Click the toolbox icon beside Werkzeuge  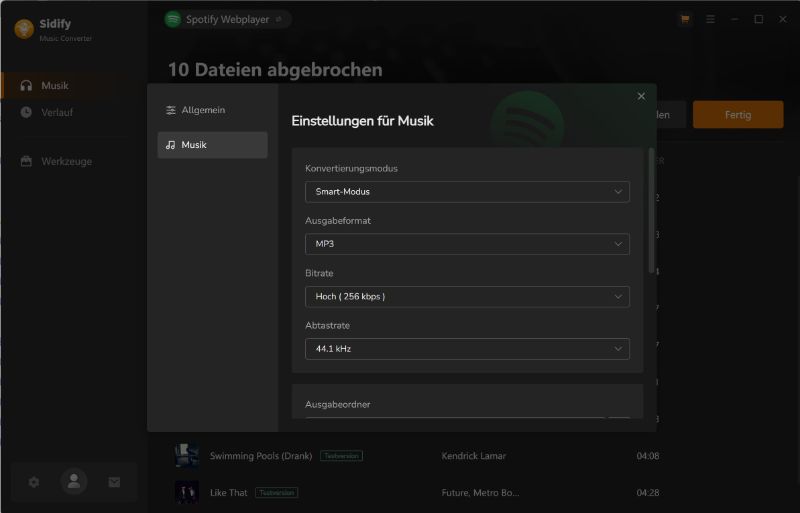(26, 161)
